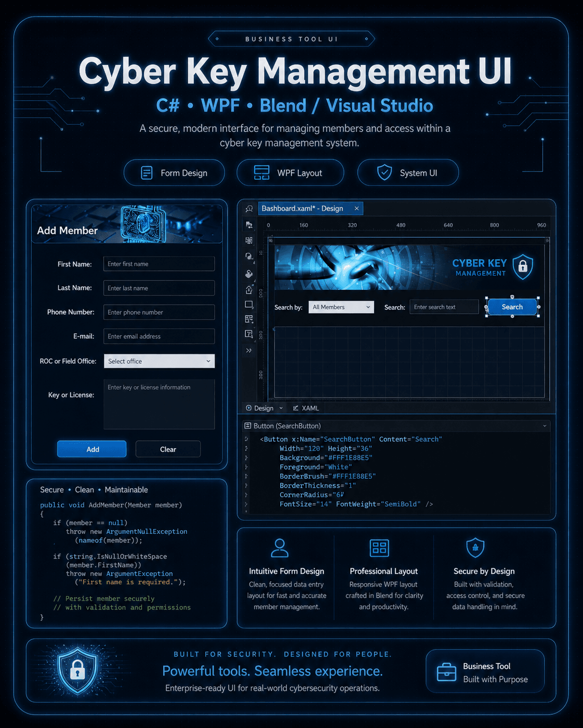Select the Rectangle tool in designer toolbar
583x728 pixels.
(249, 304)
